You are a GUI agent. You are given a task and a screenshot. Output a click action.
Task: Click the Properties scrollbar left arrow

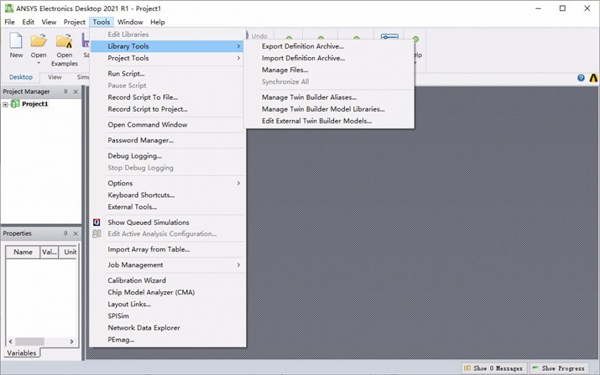click(x=10, y=341)
